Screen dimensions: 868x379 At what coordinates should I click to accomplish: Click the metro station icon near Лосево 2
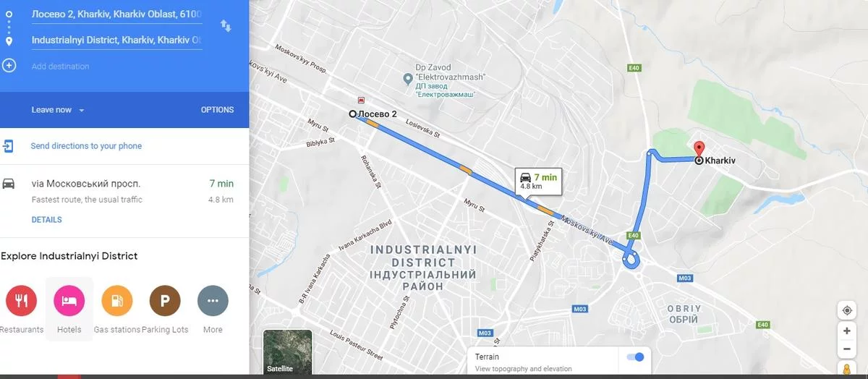[x=362, y=101]
